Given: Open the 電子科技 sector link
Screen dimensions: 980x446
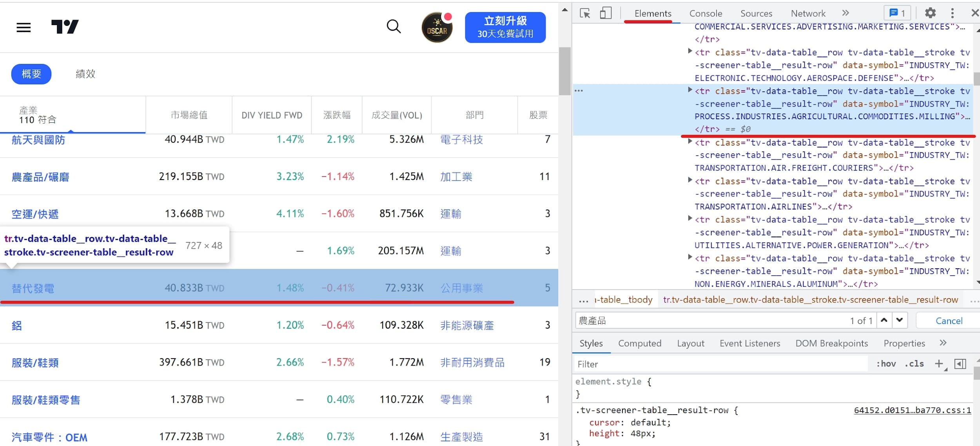Looking at the screenshot, I should 461,140.
